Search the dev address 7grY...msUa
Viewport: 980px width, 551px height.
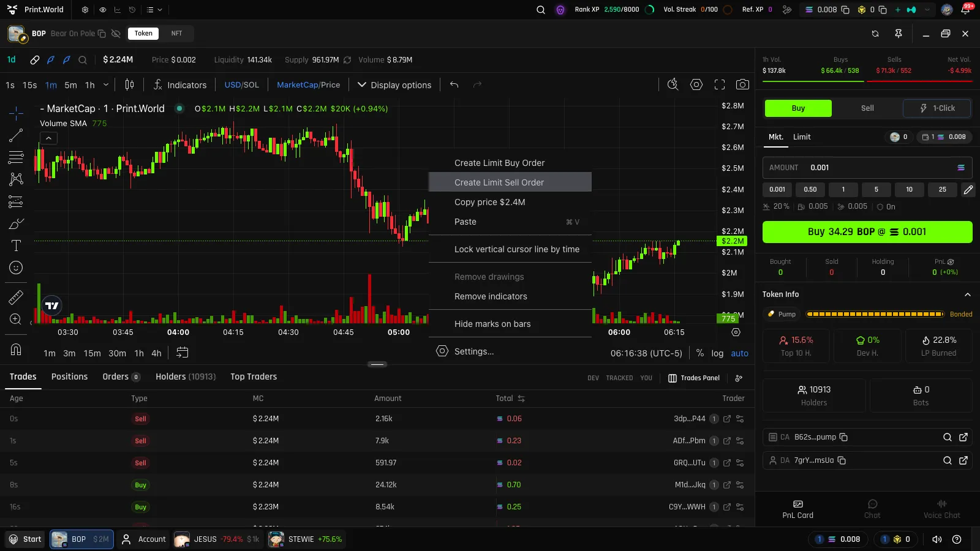(948, 460)
